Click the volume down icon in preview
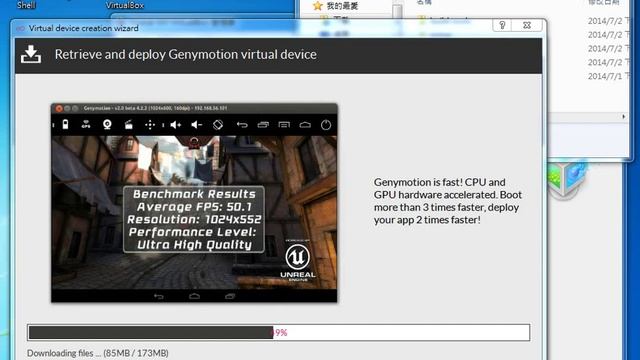Image resolution: width=640 pixels, height=360 pixels. 197,124
